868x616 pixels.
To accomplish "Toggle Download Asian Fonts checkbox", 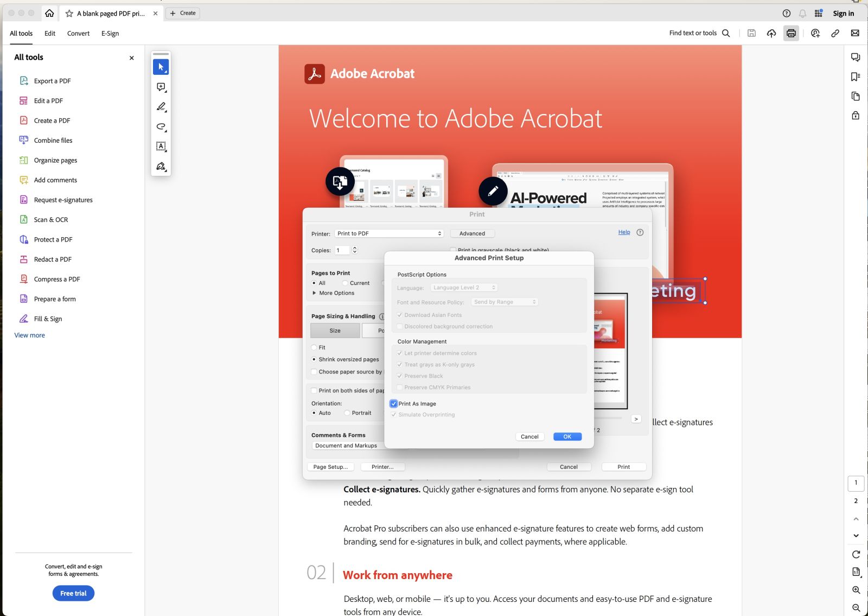I will [x=400, y=315].
